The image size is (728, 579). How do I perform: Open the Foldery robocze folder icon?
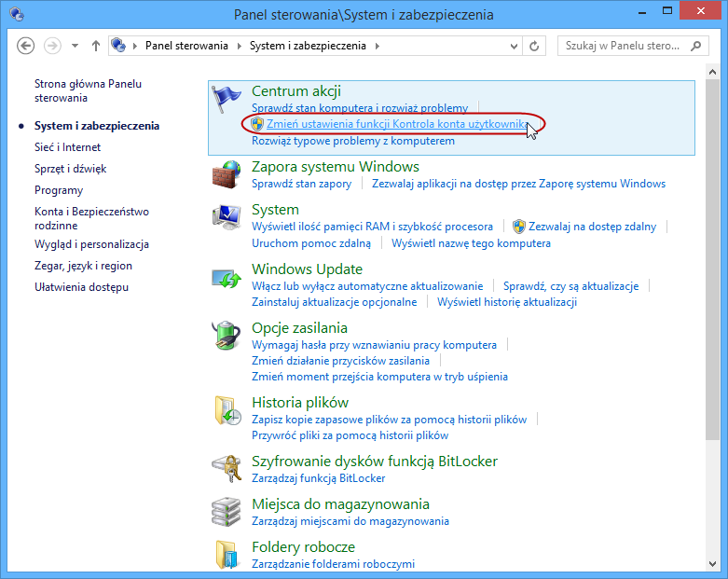coord(227,555)
